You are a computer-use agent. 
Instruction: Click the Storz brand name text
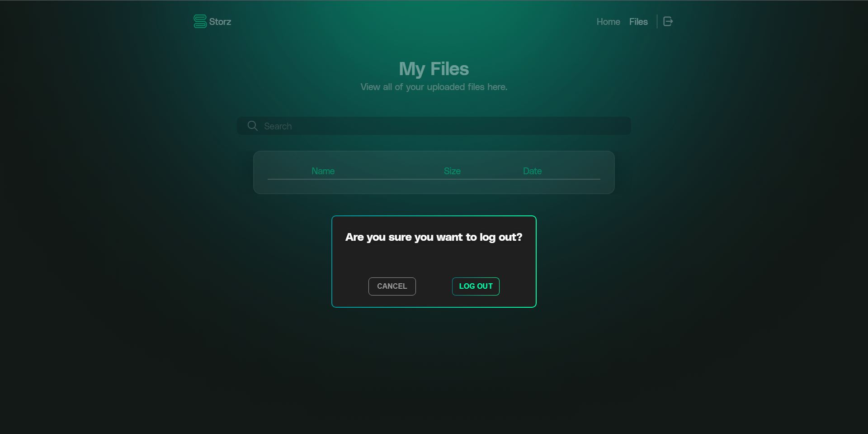(220, 22)
